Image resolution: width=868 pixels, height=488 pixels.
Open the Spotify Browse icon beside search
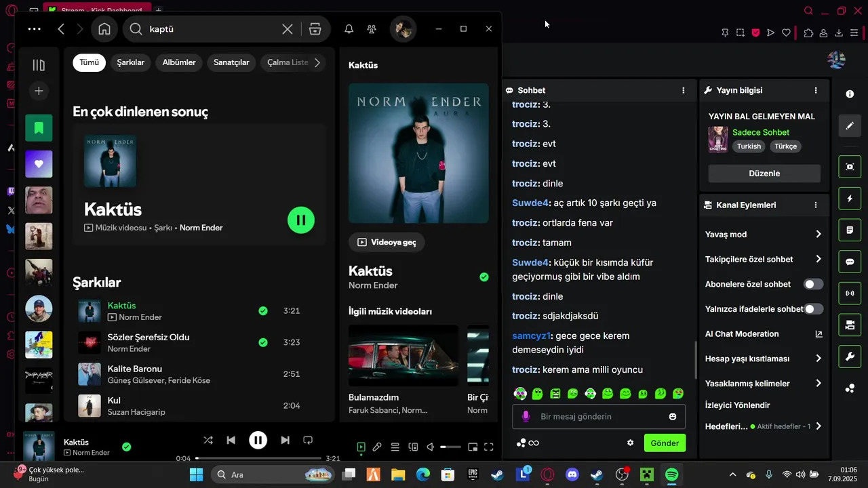point(315,29)
